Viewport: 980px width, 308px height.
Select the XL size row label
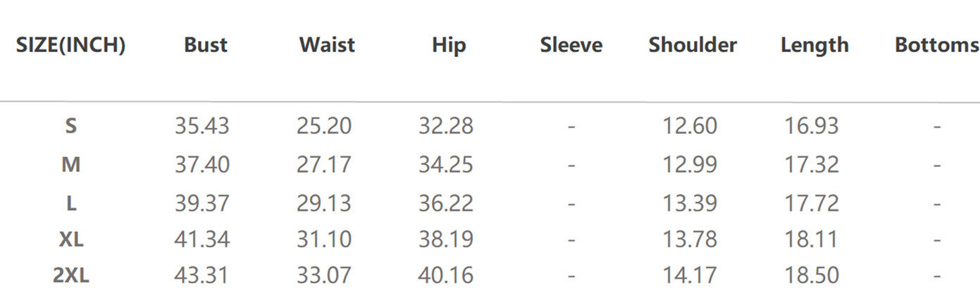click(x=70, y=240)
